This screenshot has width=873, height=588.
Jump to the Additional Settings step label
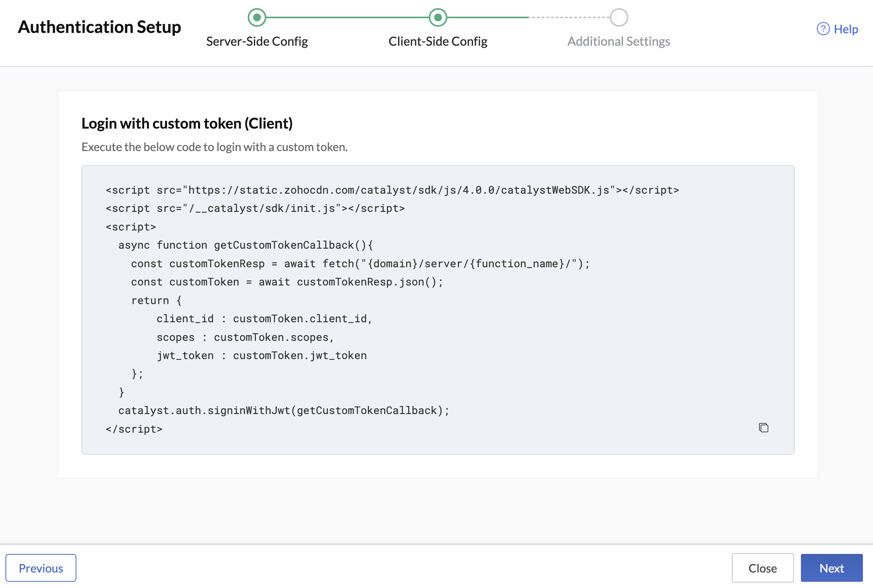(619, 41)
